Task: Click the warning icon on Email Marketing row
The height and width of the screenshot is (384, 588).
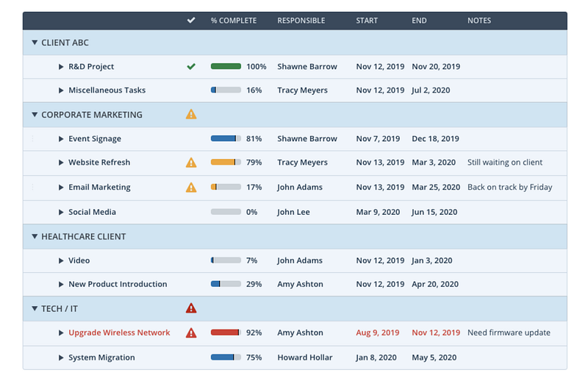Action: pos(191,187)
